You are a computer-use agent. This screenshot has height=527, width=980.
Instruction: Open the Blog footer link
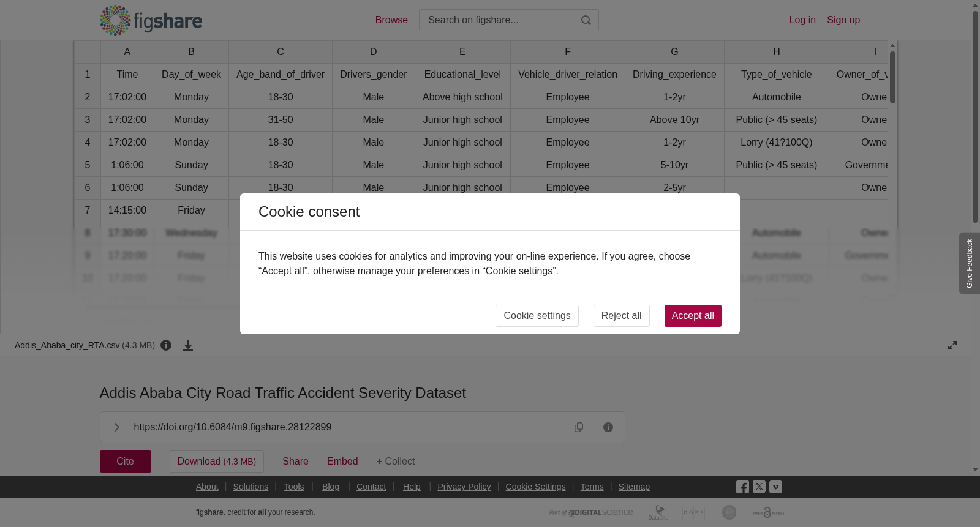coord(331,487)
